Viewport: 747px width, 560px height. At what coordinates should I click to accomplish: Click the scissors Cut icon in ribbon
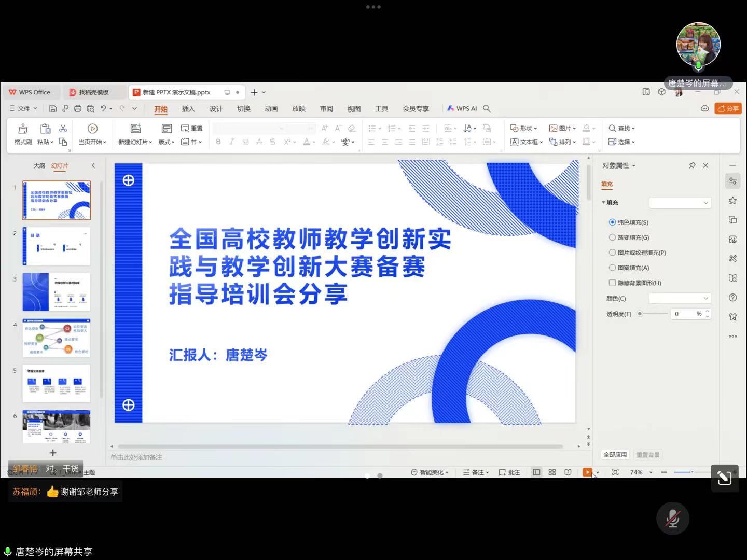(x=63, y=128)
